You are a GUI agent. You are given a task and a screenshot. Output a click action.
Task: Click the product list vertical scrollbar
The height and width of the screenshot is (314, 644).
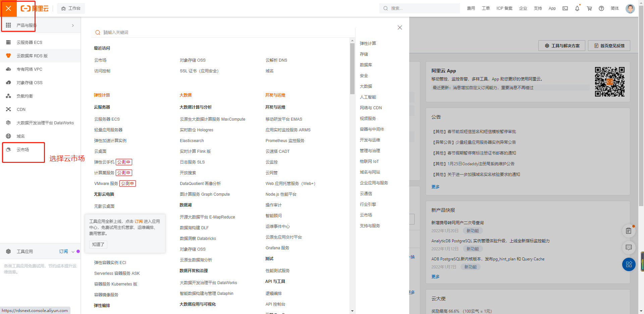pyautogui.click(x=352, y=69)
